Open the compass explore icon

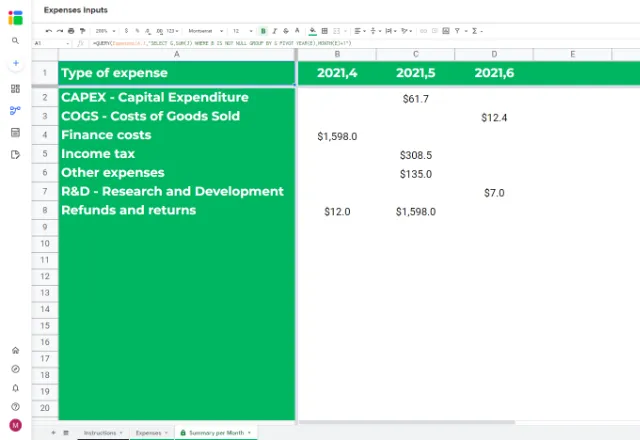16,369
